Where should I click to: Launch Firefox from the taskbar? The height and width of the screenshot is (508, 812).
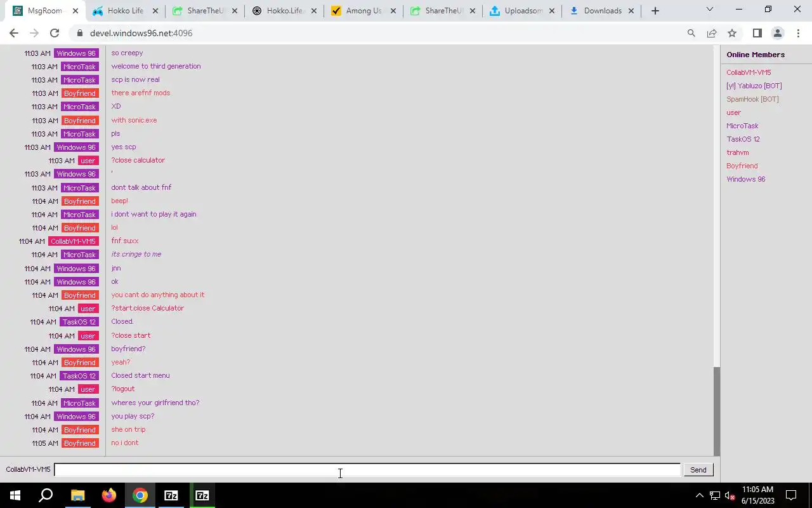click(x=109, y=495)
